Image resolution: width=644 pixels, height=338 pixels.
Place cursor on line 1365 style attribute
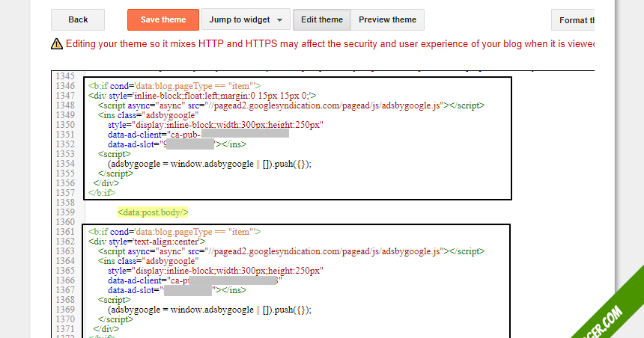pyautogui.click(x=216, y=270)
